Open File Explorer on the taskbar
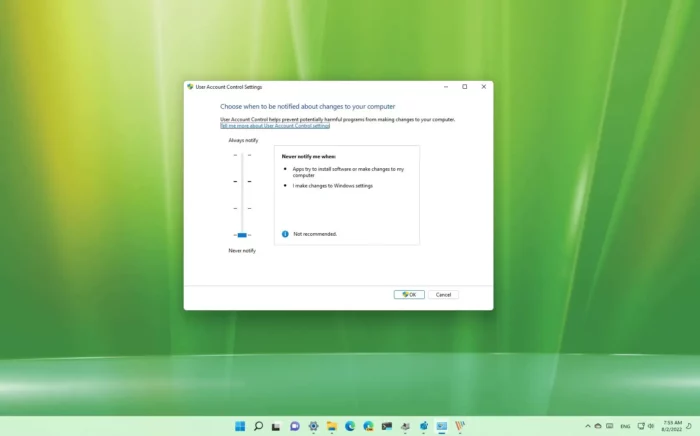Image resolution: width=700 pixels, height=436 pixels. click(x=332, y=426)
